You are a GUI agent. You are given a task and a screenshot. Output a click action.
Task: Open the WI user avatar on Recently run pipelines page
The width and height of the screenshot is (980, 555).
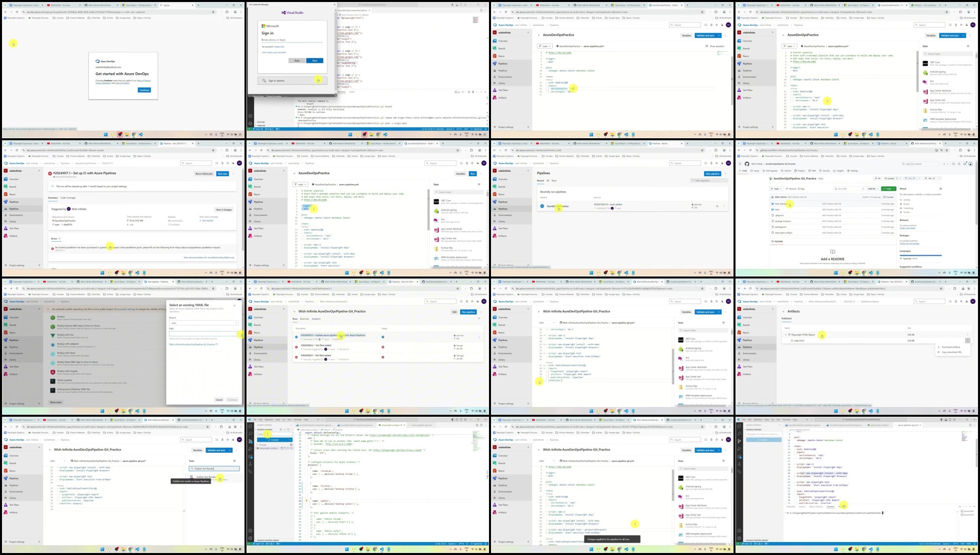pyautogui.click(x=728, y=163)
